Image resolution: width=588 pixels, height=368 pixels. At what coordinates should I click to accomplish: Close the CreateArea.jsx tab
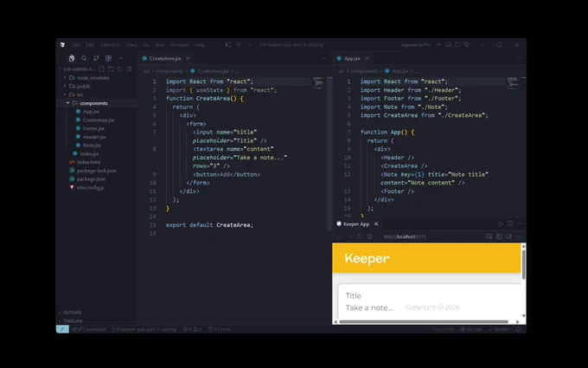pyautogui.click(x=188, y=58)
